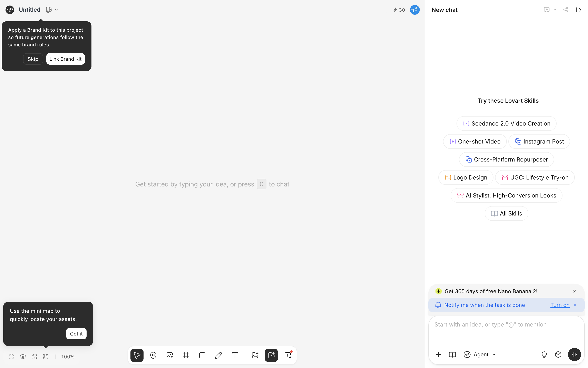
Task: Open the layers panel icon
Action: point(23,357)
